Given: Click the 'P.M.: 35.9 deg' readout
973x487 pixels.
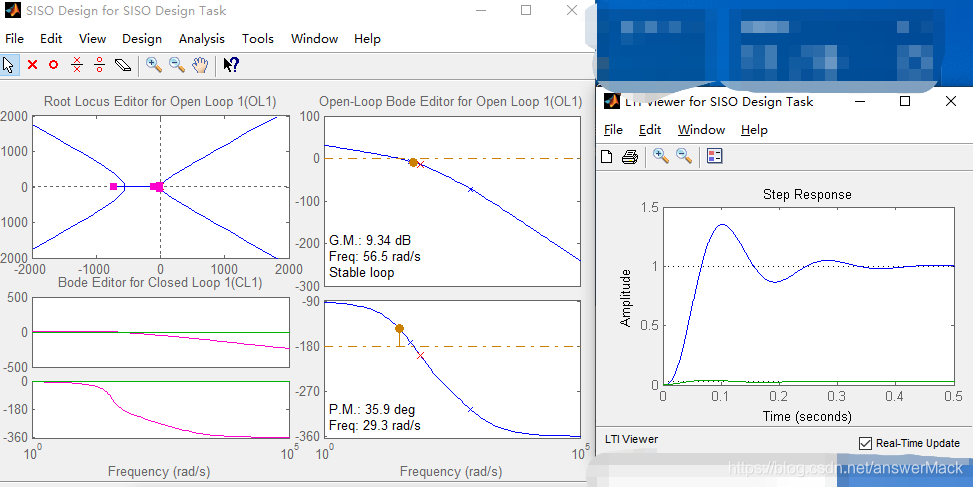Looking at the screenshot, I should coord(372,409).
